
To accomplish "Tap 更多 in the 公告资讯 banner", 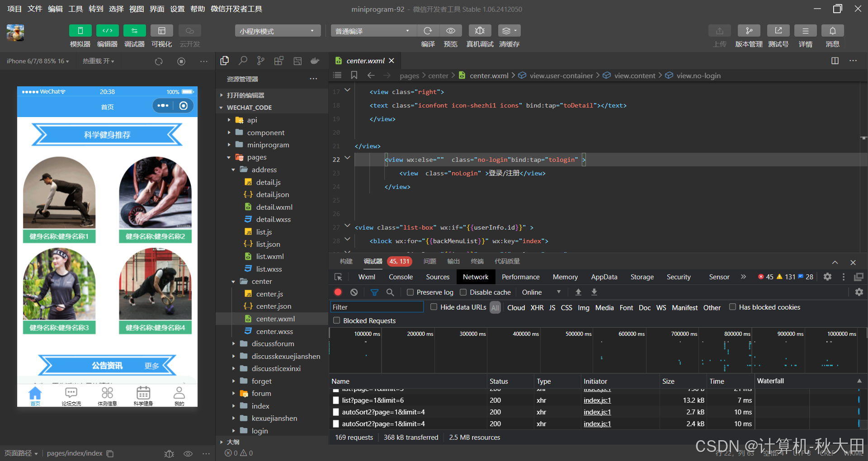I will tap(152, 366).
